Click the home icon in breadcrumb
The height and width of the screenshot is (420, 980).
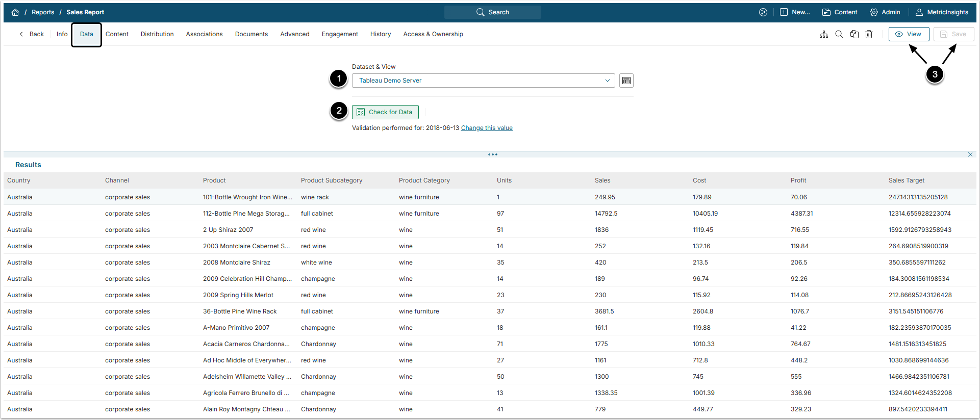pos(15,12)
